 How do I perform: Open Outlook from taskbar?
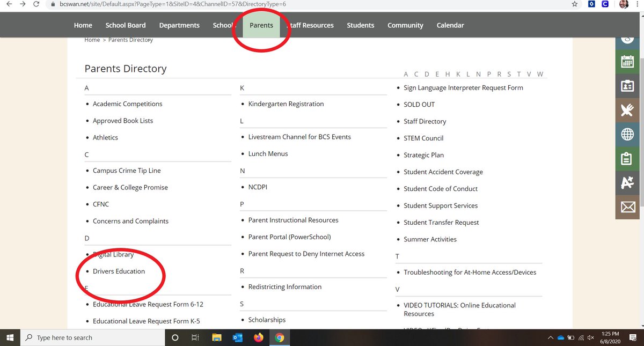point(238,337)
